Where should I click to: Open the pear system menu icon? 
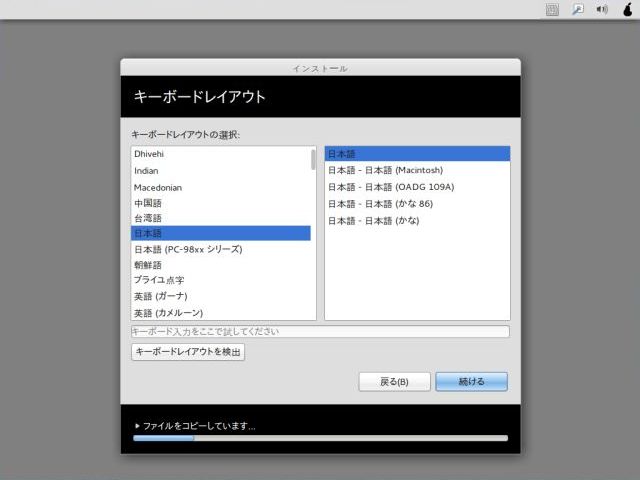click(626, 10)
